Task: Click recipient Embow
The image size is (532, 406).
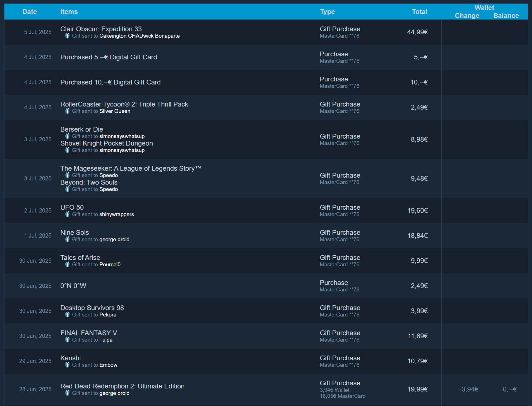Action: [108, 365]
